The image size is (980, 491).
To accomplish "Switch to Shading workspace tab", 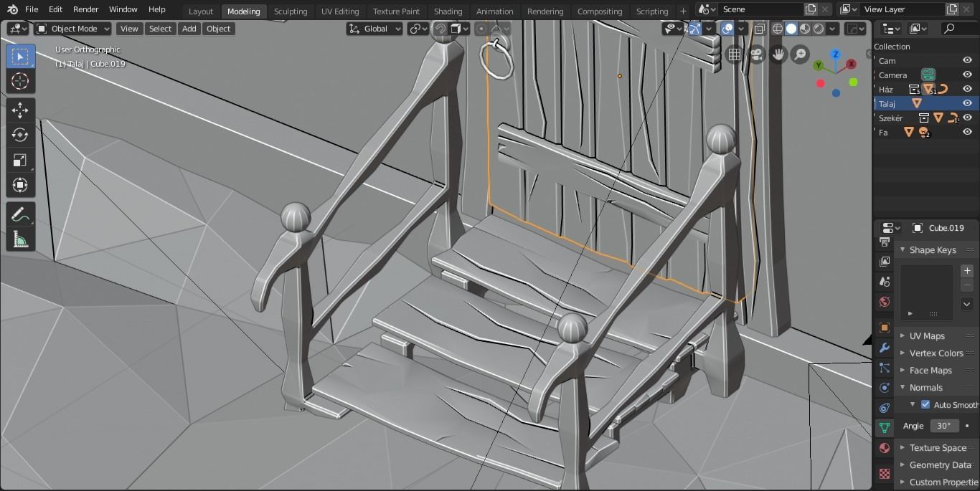I will tap(448, 11).
